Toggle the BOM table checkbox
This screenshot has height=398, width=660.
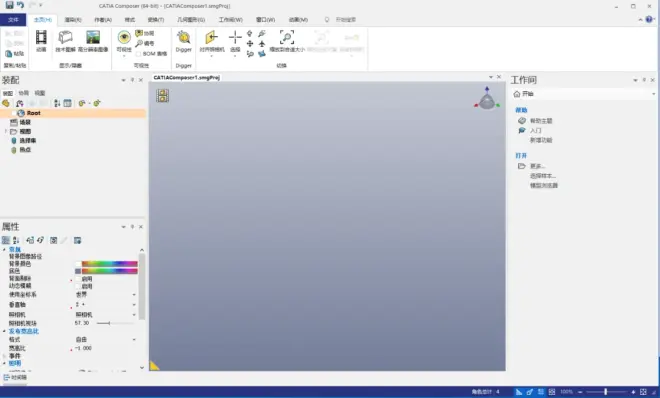pos(138,54)
